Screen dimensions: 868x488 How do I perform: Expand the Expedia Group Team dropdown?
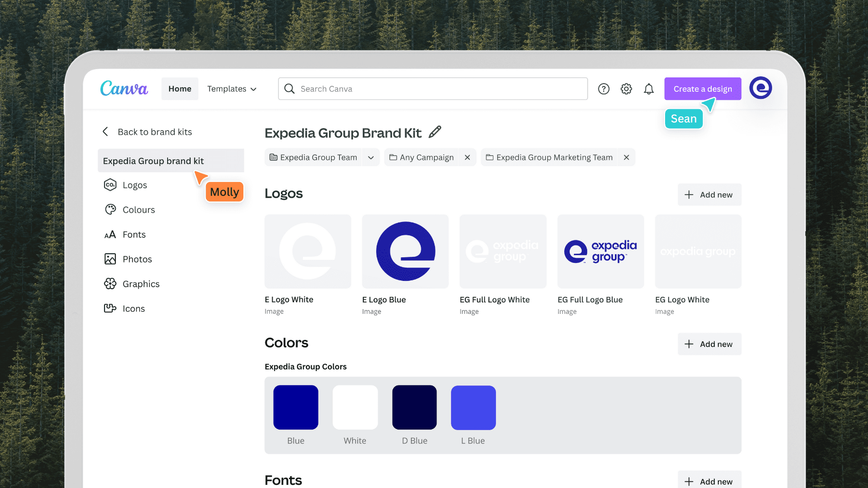371,157
